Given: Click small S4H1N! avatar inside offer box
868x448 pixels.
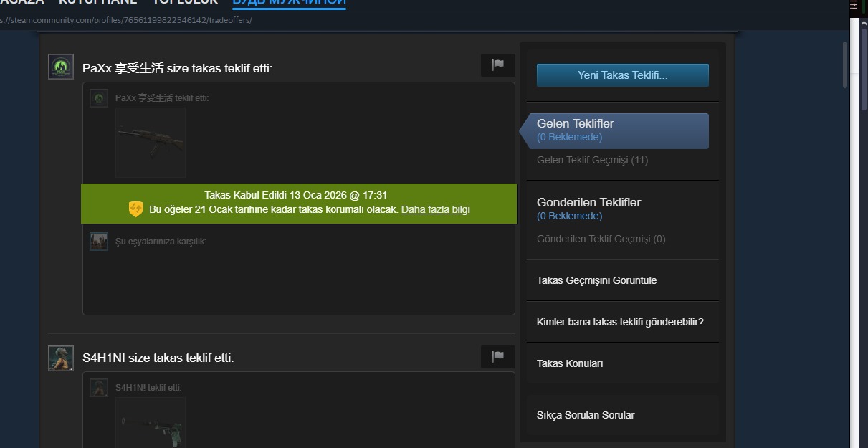Looking at the screenshot, I should 99,388.
